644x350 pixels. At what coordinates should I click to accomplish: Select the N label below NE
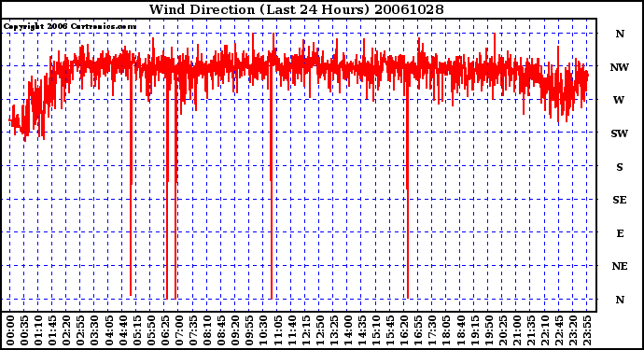pos(620,300)
